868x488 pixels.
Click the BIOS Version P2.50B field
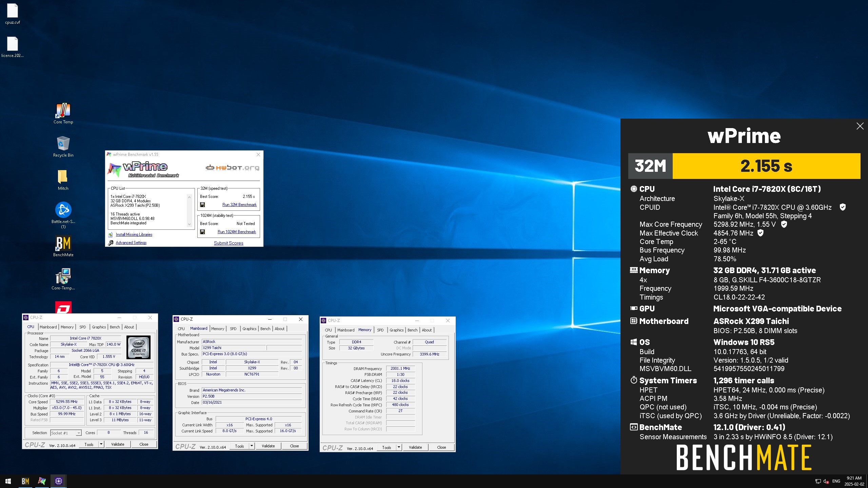[x=252, y=396]
